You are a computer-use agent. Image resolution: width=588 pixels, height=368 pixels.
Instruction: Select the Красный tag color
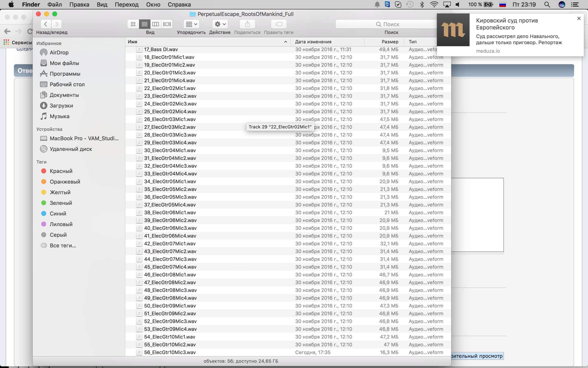coord(61,171)
